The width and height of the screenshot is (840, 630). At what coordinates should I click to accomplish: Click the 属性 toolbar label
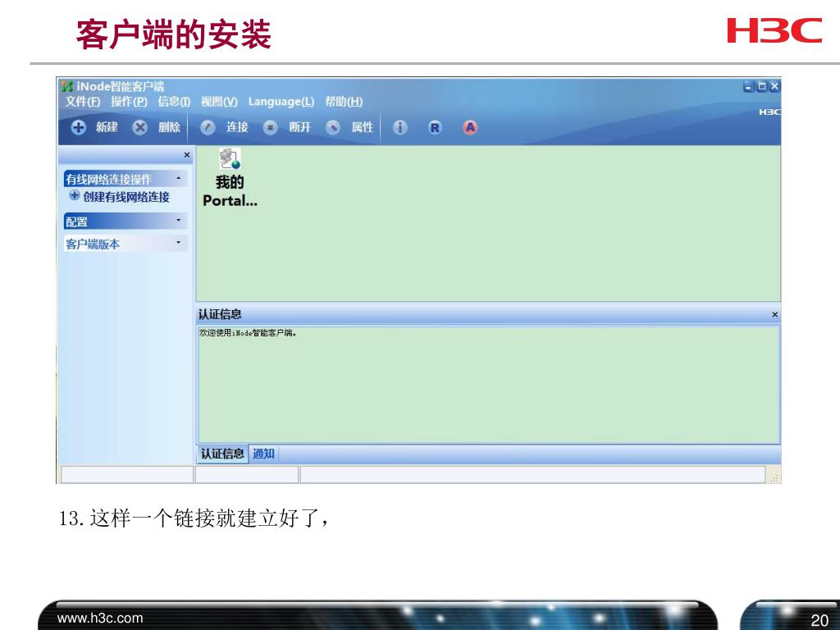click(362, 127)
